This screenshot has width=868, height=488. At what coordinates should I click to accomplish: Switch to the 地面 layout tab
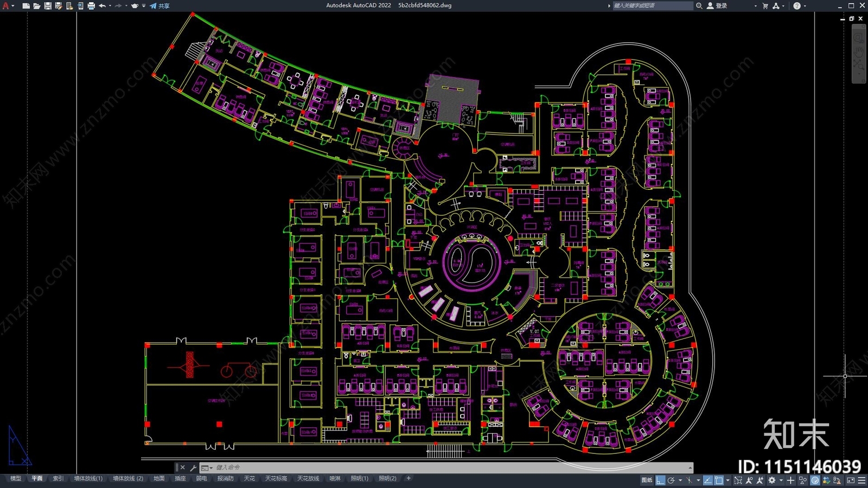159,478
